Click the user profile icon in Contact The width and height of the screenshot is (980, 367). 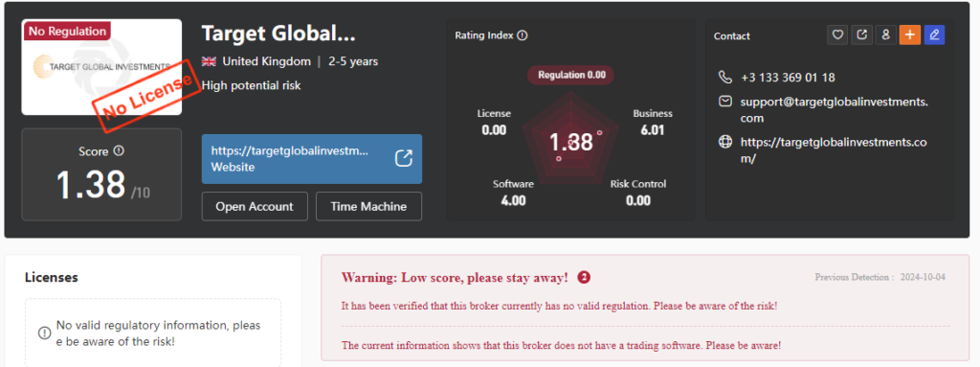click(885, 35)
